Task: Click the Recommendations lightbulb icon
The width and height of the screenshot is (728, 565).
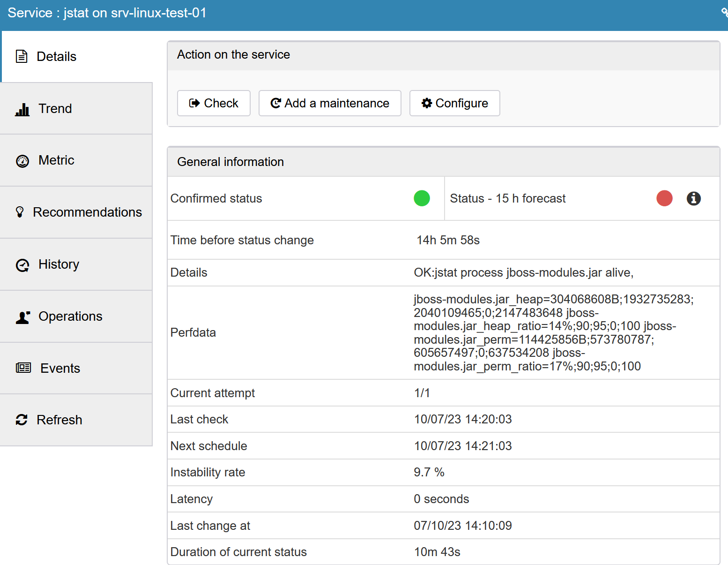Action: 20,212
